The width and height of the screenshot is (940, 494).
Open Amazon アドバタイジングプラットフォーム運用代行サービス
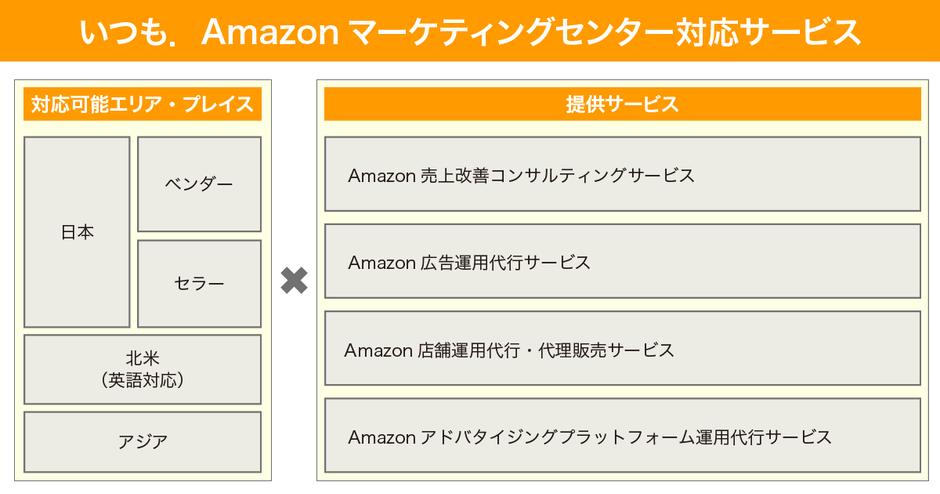(x=622, y=436)
